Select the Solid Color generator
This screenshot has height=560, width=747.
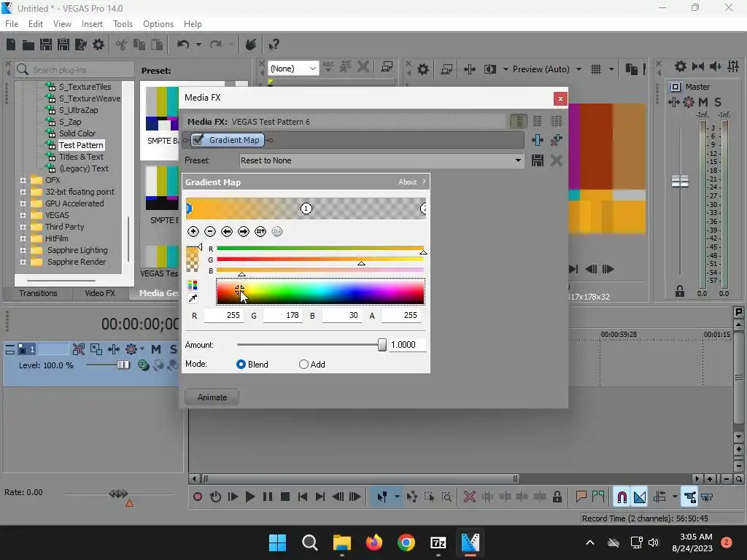pyautogui.click(x=77, y=133)
